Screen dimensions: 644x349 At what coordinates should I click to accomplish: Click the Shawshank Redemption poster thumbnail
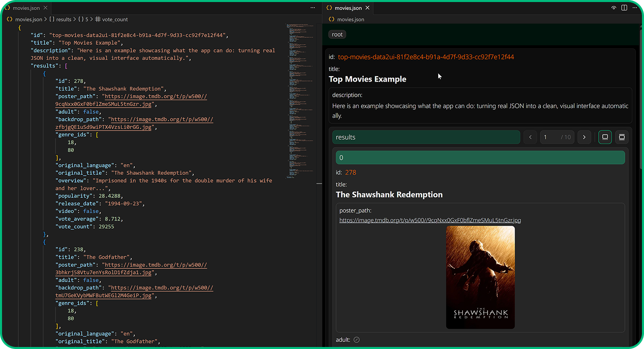click(480, 277)
